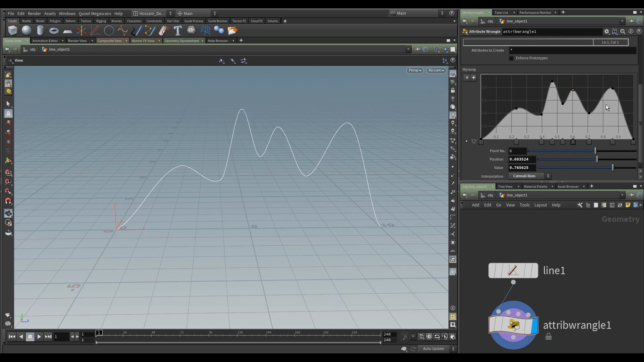This screenshot has width=644, height=362.
Task: Adjust the ramp Position slider
Action: click(587, 160)
